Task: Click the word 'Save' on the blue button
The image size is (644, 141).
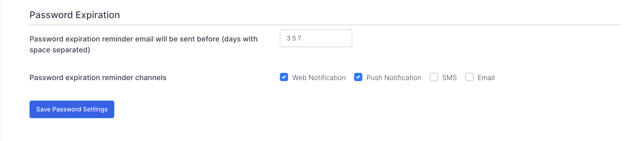Action: pyautogui.click(x=43, y=109)
